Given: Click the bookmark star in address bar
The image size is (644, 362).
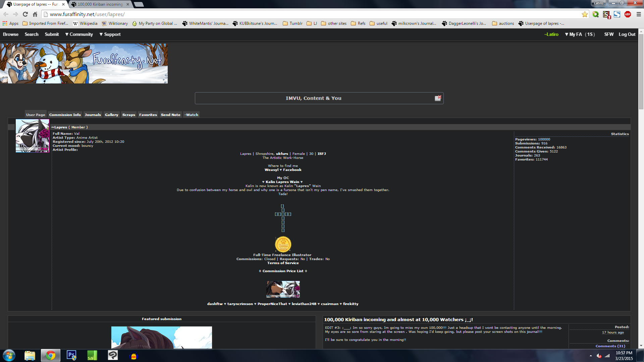Looking at the screenshot, I should point(585,14).
